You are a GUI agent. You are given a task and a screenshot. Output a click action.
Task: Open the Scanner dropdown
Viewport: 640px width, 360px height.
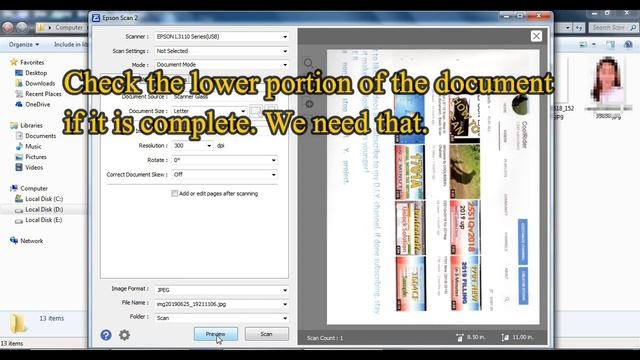(x=222, y=37)
